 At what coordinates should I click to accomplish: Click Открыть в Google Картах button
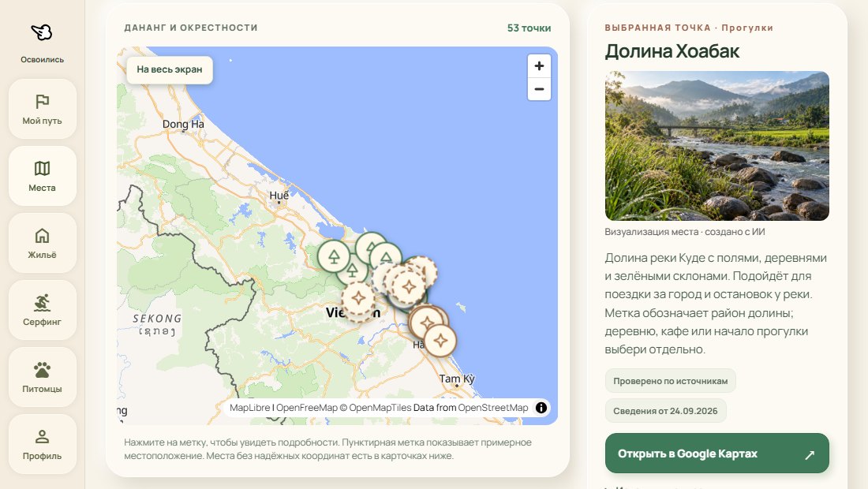(x=716, y=454)
